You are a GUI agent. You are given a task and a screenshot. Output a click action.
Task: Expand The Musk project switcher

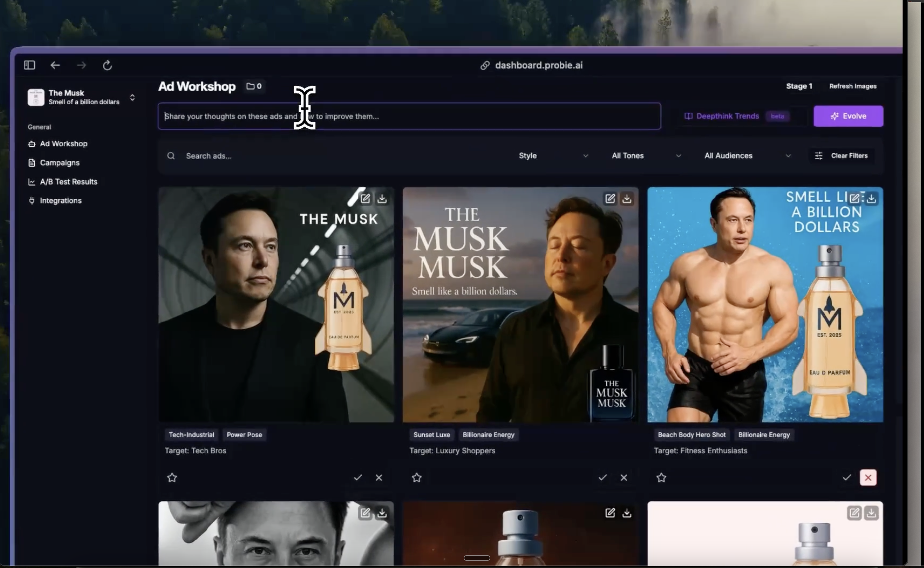132,98
